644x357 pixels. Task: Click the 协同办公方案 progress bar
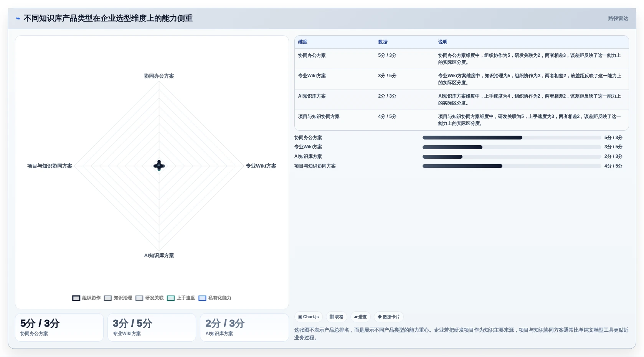512,138
